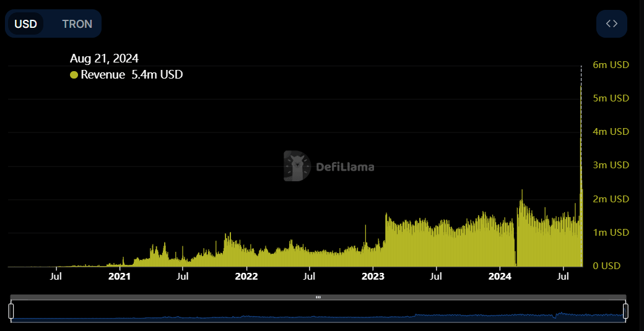The image size is (644, 331).
Task: Click the '3m USD' y-axis label
Action: point(611,165)
